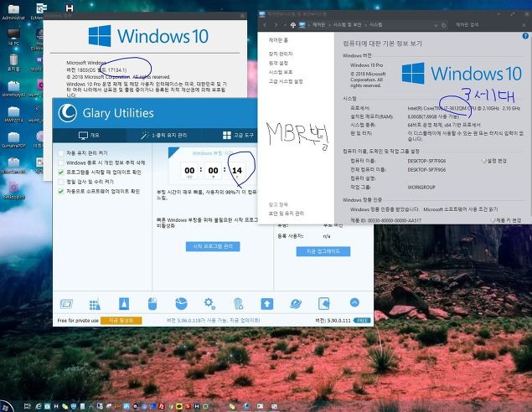532x412 pixels.
Task: Open Microsoft 소프트웨어 사용 조건 읽기 link
Action: click(x=461, y=209)
